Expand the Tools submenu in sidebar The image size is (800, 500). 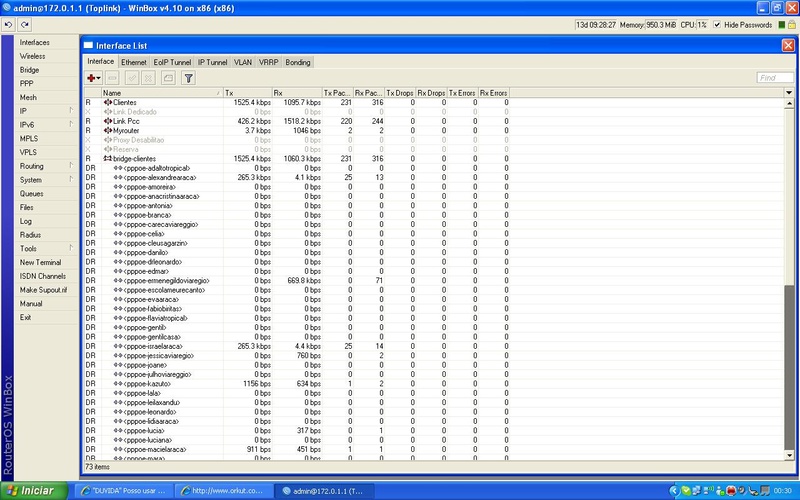[x=71, y=248]
